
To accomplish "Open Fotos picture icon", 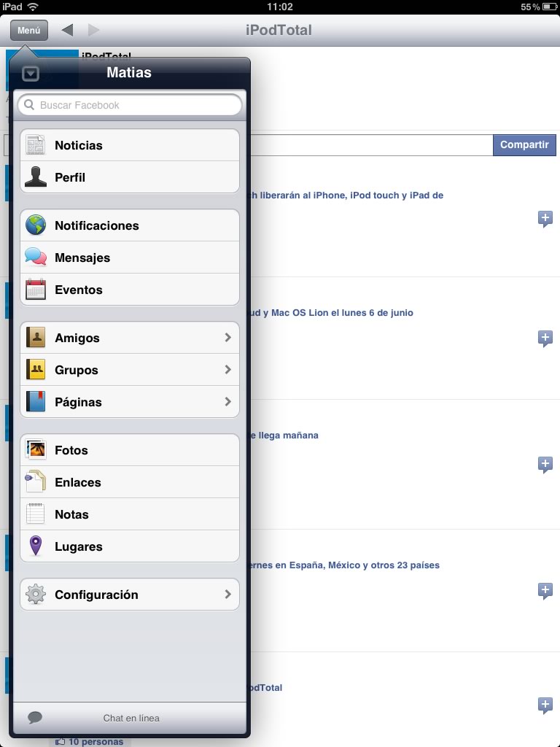I will point(36,449).
